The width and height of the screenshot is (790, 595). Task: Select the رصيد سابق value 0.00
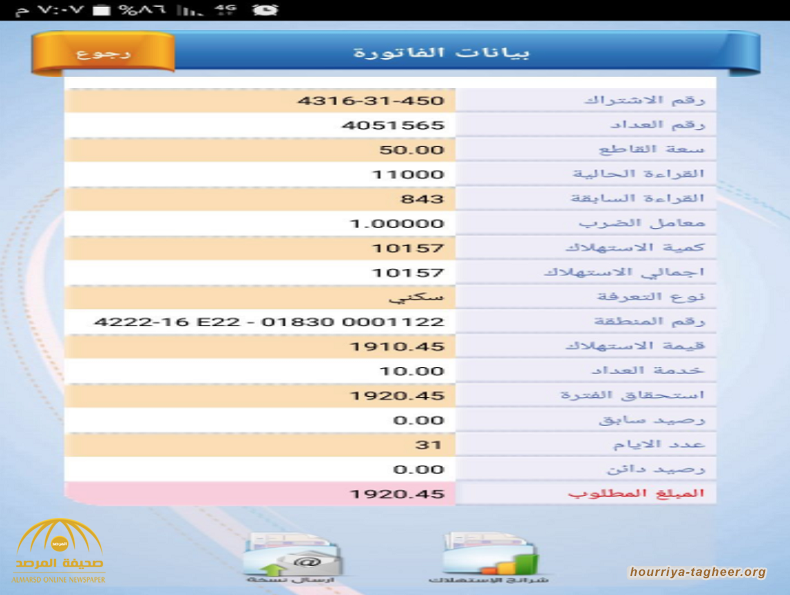[x=419, y=421]
